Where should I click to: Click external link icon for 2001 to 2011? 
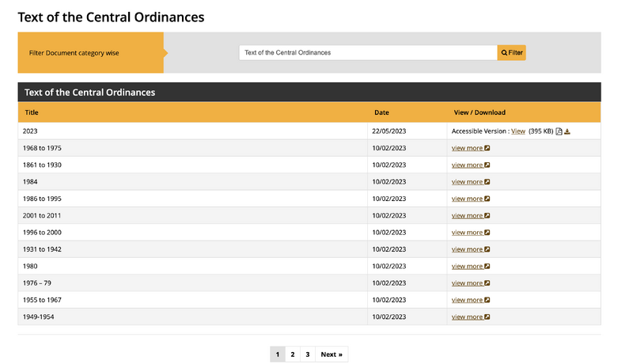coord(487,215)
